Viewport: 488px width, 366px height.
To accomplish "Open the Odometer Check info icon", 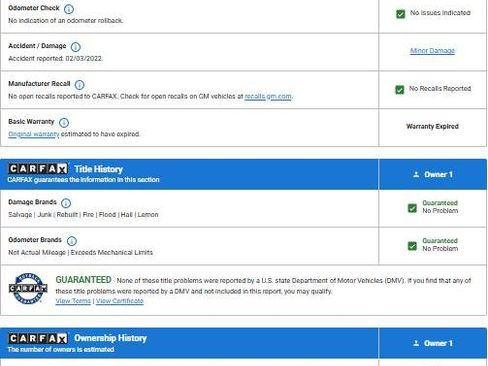I will (x=69, y=9).
